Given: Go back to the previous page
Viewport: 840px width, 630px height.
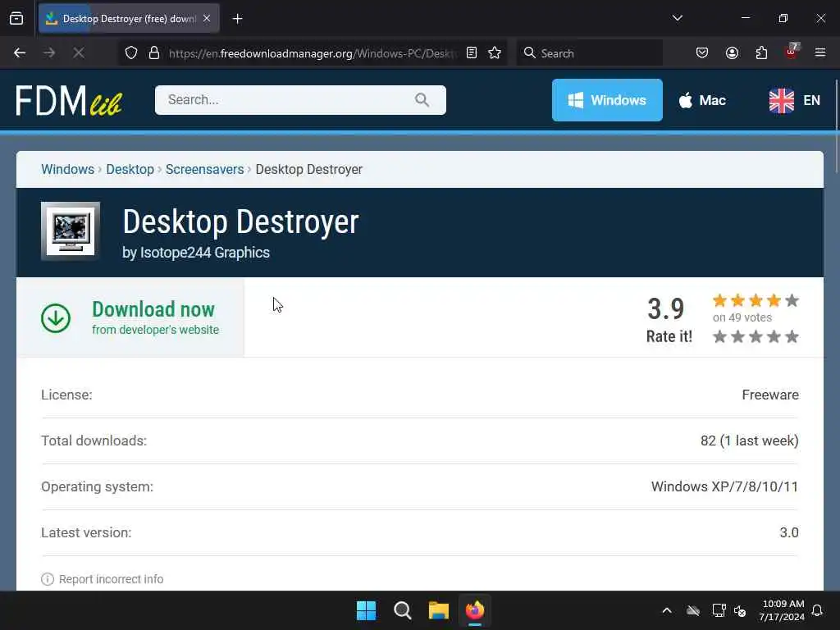Looking at the screenshot, I should [20, 53].
